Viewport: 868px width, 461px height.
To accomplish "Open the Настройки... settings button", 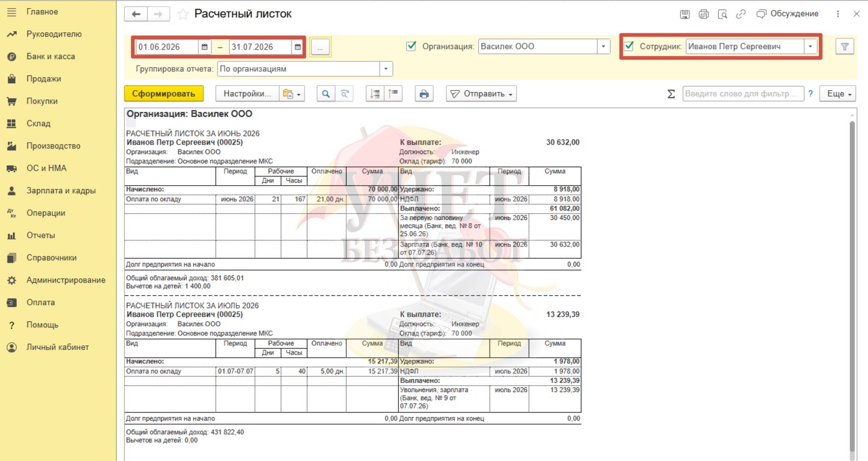I will tap(247, 94).
